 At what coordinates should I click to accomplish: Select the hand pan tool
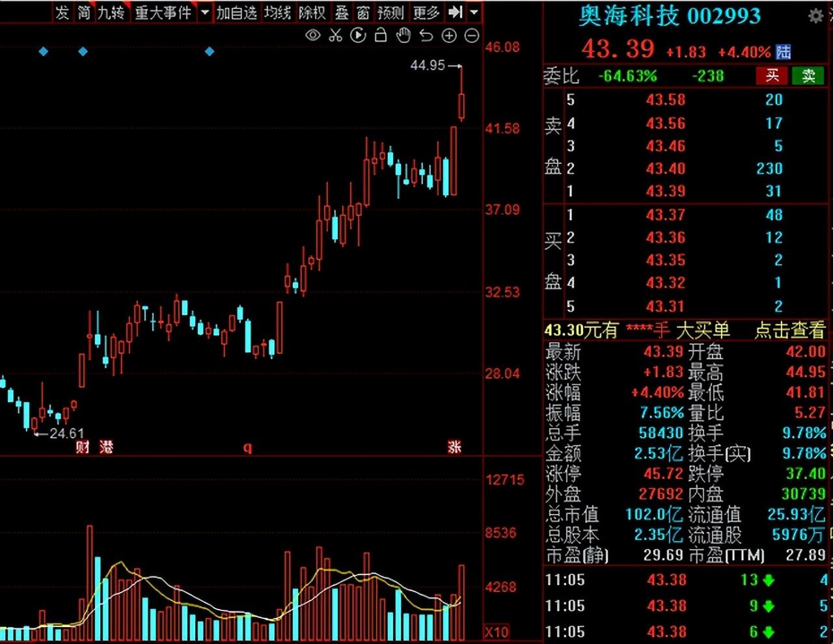[403, 35]
